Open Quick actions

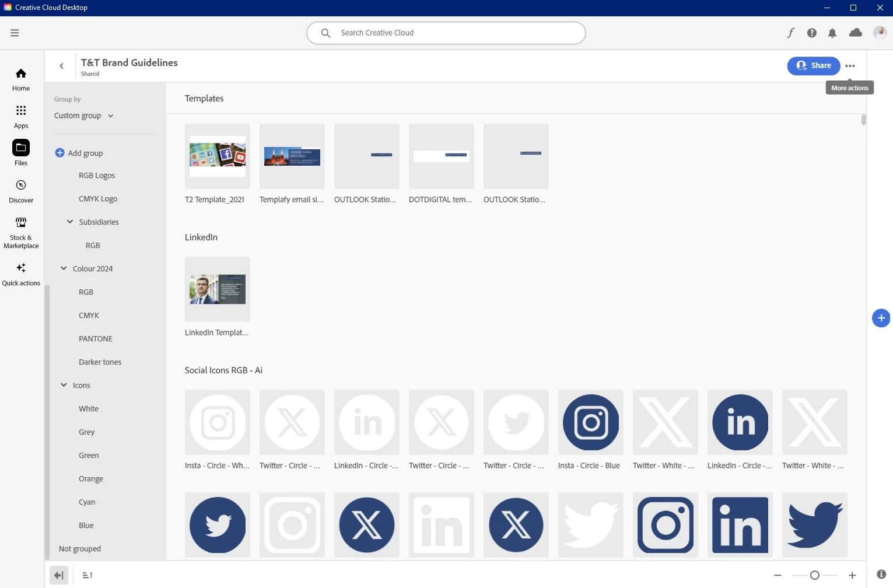[x=21, y=274]
